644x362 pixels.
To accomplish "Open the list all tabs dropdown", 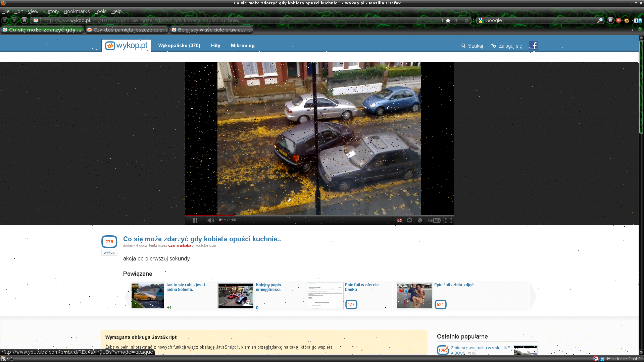I will tap(632, 30).
